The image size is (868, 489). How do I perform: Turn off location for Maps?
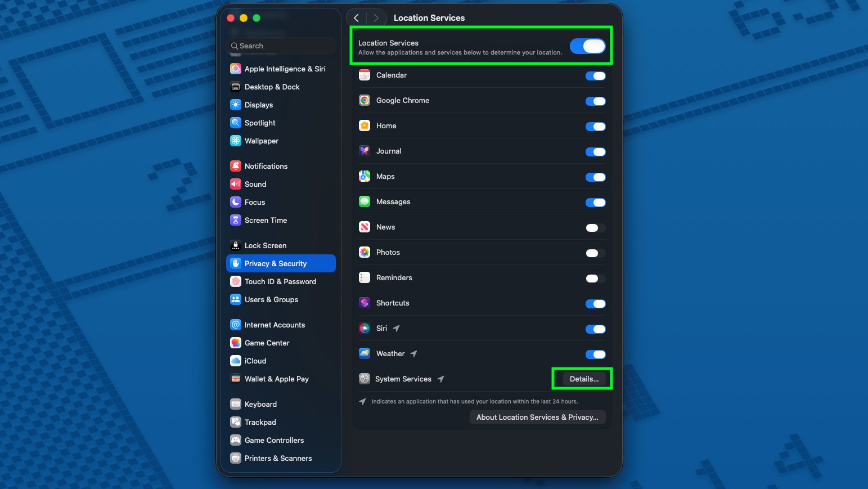[x=595, y=177]
